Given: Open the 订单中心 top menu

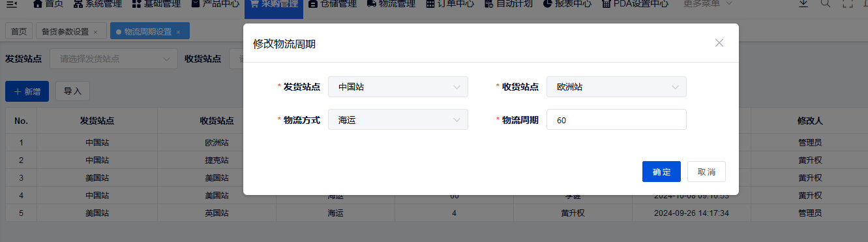Looking at the screenshot, I should (x=450, y=4).
